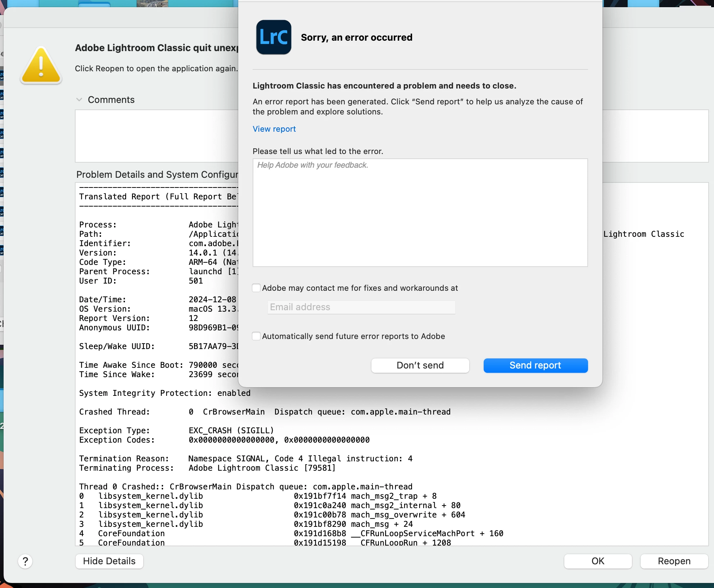Click the desktop photo thumbnail at top
Image resolution: width=714 pixels, height=588 pixels.
(x=152, y=3)
